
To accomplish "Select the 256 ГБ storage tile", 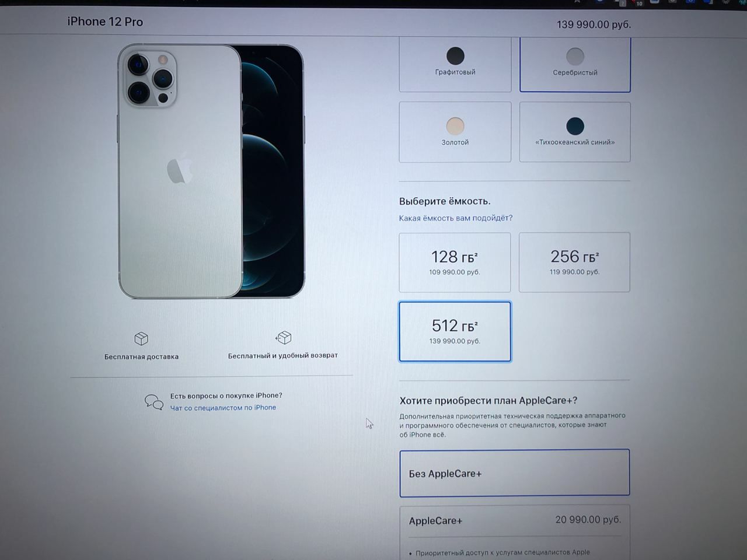I will [574, 262].
